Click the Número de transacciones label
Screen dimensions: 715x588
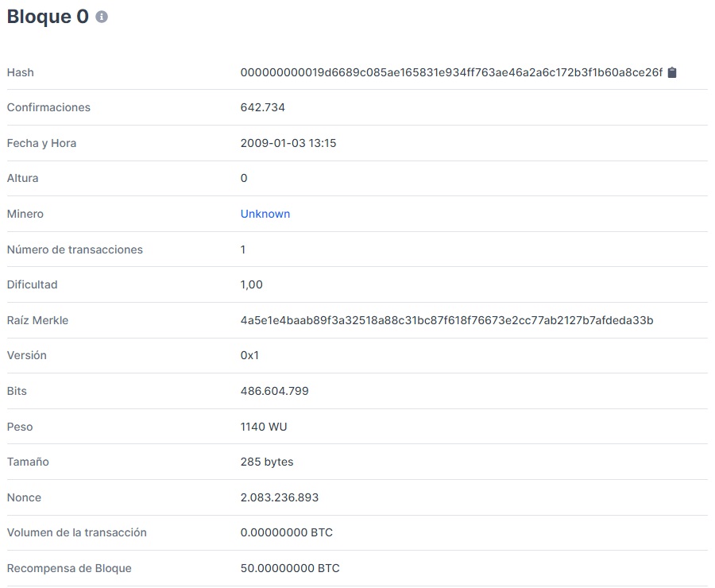75,250
